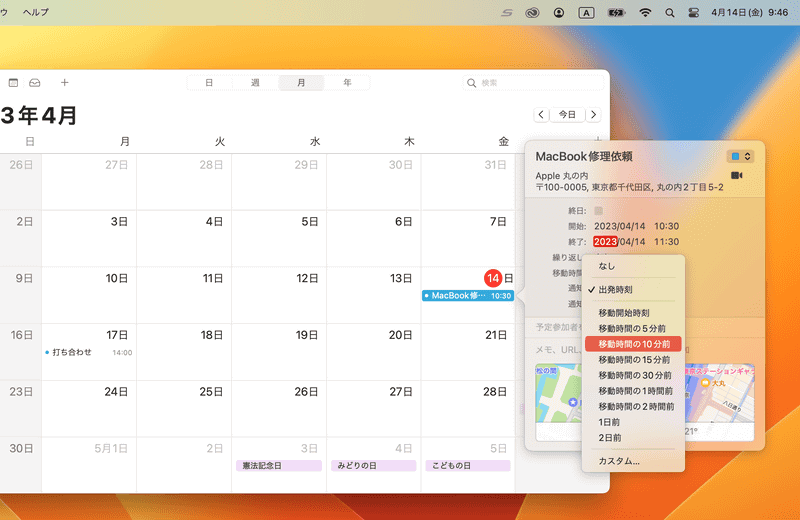Click the input source A icon

click(x=586, y=13)
